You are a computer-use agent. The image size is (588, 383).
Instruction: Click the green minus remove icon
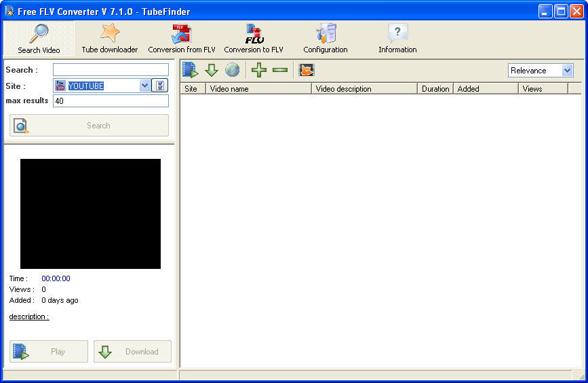coord(280,70)
